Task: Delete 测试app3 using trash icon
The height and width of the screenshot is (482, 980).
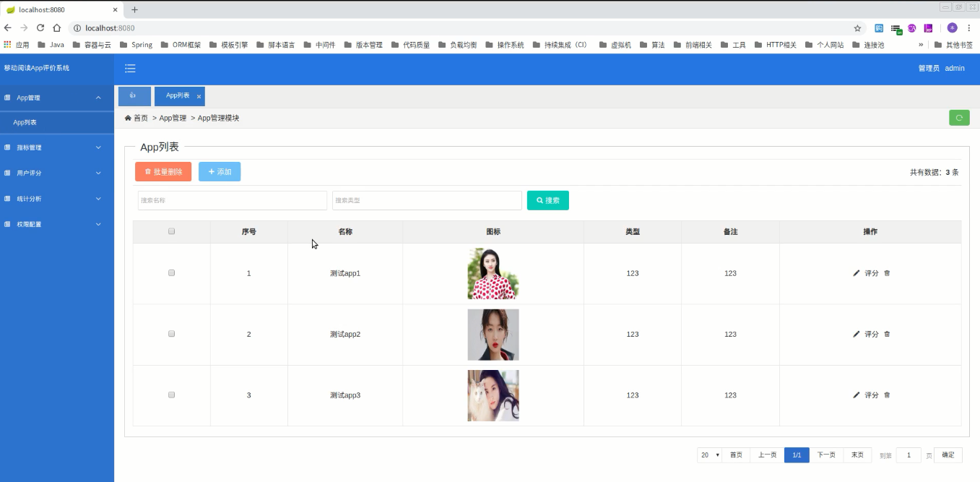Action: pos(887,395)
